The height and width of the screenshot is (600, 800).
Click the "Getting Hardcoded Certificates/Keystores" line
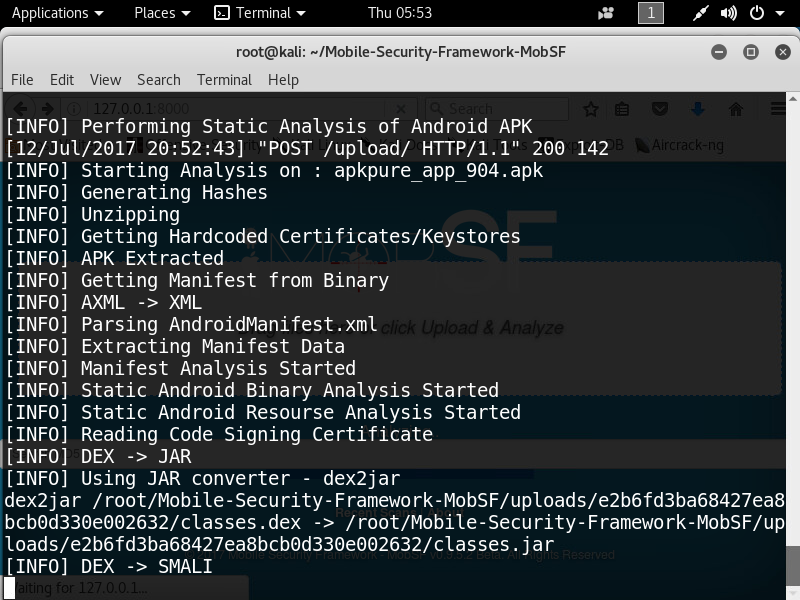point(263,237)
